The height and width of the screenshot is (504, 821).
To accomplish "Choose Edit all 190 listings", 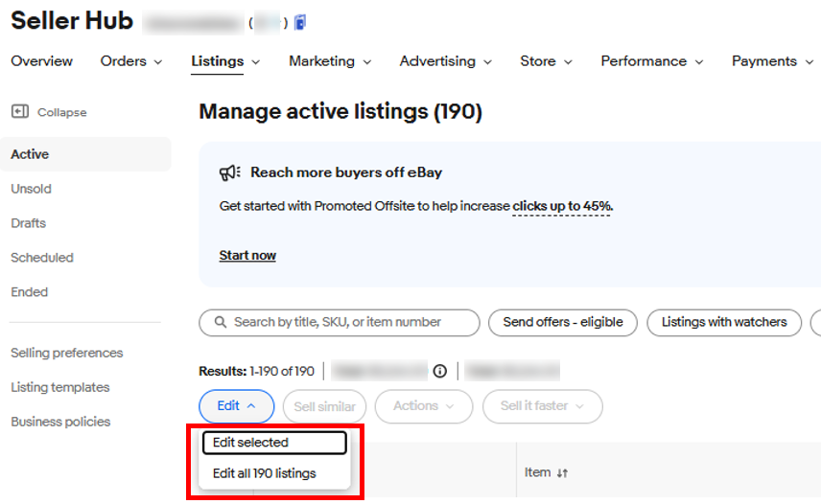I will (x=265, y=473).
